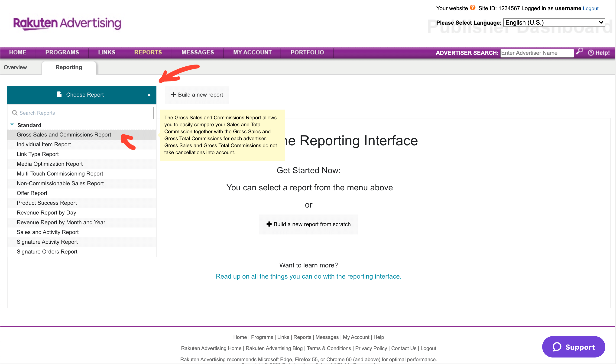616x364 pixels.
Task: Select Individual Item Report
Action: [x=82, y=144]
